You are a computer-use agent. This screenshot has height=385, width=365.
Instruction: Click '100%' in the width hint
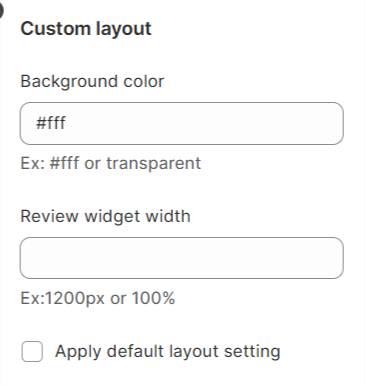[x=153, y=298]
